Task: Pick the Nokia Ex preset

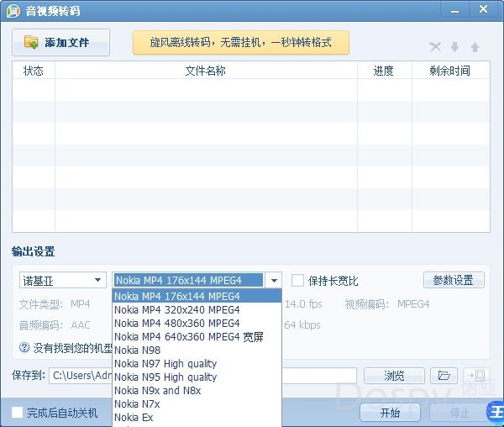Action: click(197, 418)
